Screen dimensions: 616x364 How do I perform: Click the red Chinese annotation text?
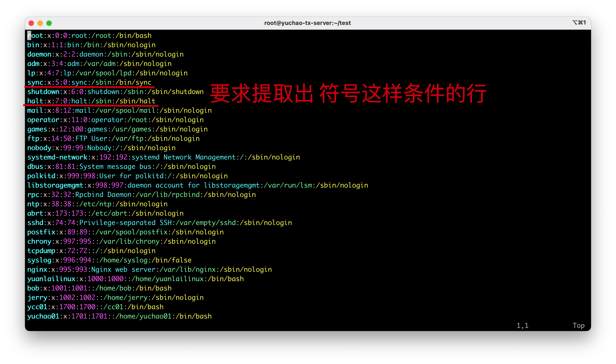point(348,93)
